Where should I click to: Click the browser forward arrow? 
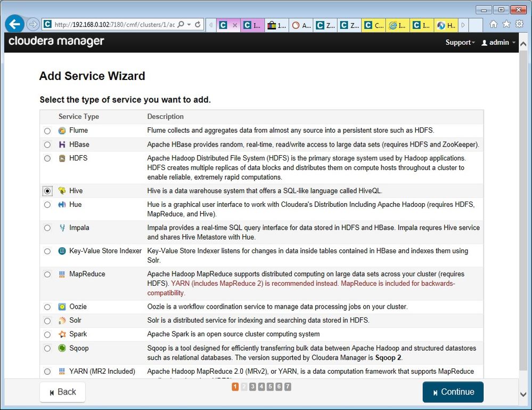click(33, 25)
